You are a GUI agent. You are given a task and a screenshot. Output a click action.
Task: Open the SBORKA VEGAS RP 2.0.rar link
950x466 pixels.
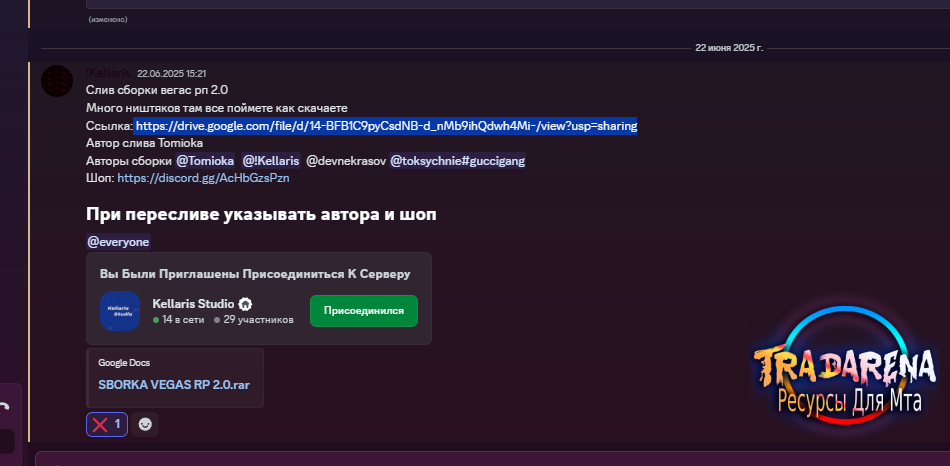[x=174, y=384]
